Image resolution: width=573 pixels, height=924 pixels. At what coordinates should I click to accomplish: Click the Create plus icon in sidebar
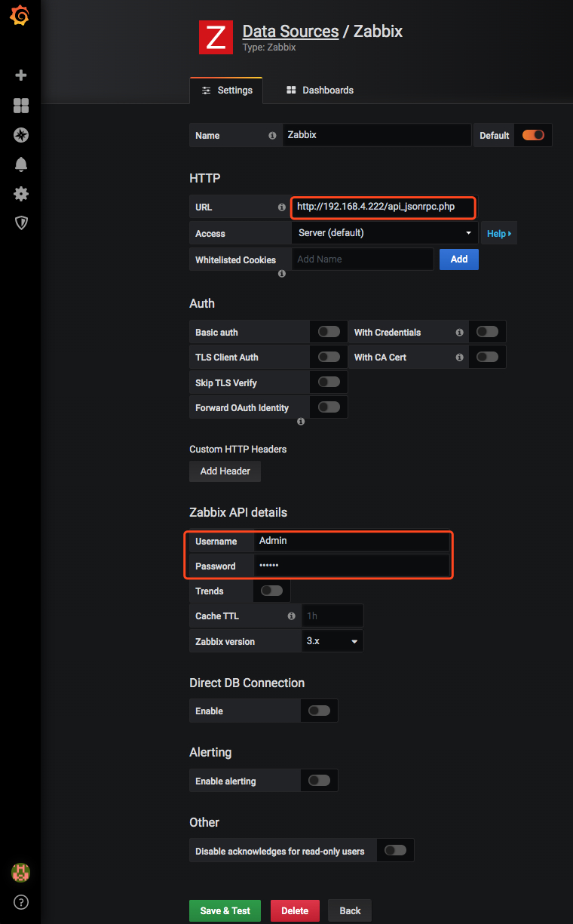coord(21,75)
